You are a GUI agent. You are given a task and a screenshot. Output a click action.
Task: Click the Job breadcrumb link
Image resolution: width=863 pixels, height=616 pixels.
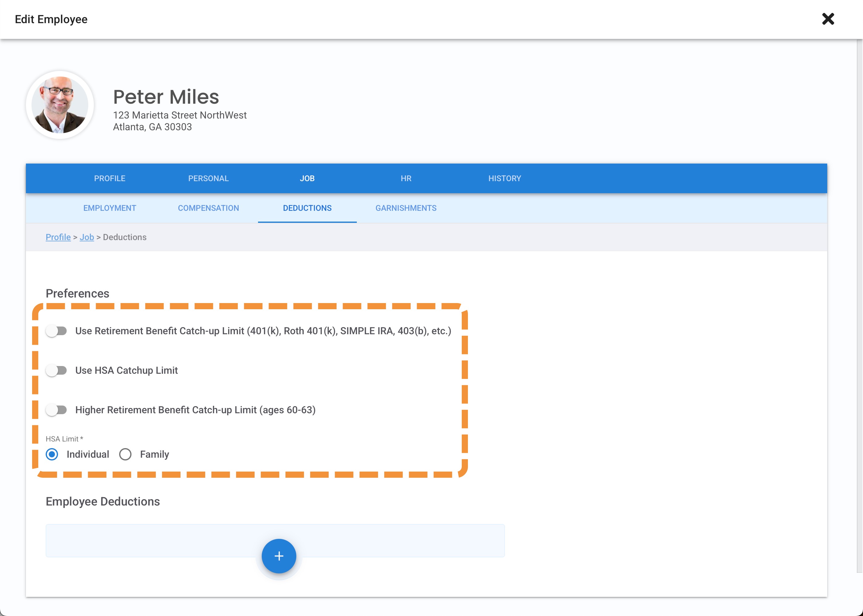pos(86,237)
